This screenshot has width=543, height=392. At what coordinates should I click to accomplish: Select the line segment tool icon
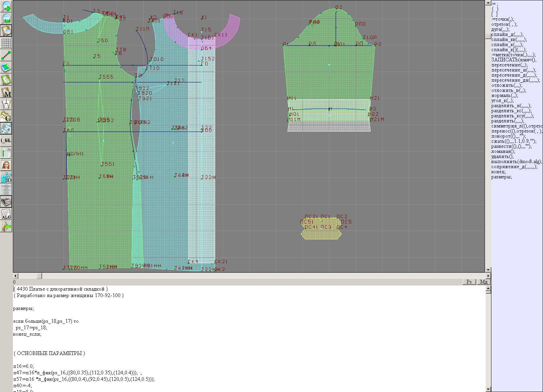coord(6,55)
